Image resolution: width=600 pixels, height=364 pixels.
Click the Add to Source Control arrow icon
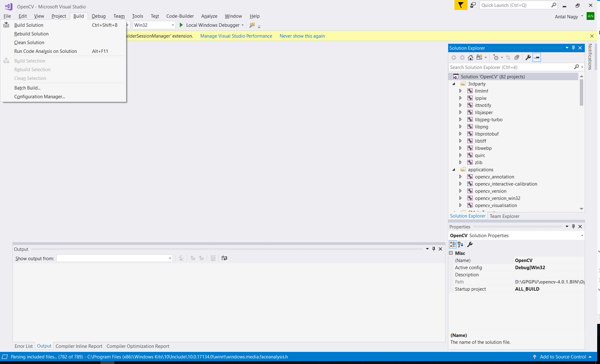point(535,357)
